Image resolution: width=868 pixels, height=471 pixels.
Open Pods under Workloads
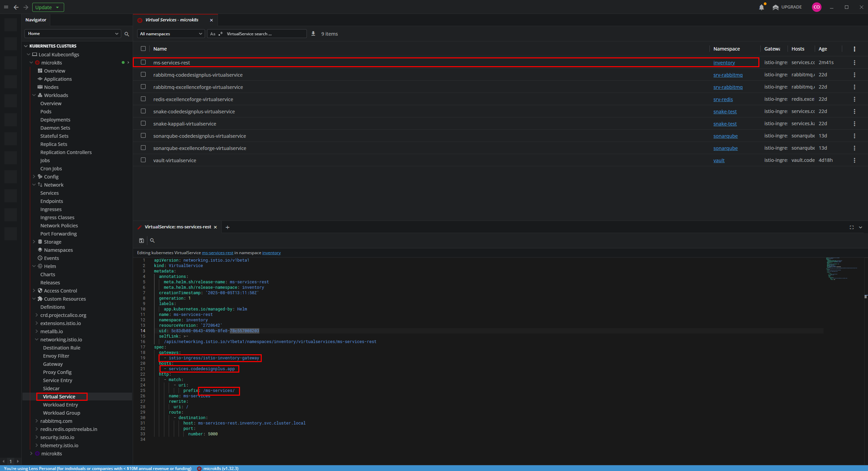pyautogui.click(x=46, y=112)
